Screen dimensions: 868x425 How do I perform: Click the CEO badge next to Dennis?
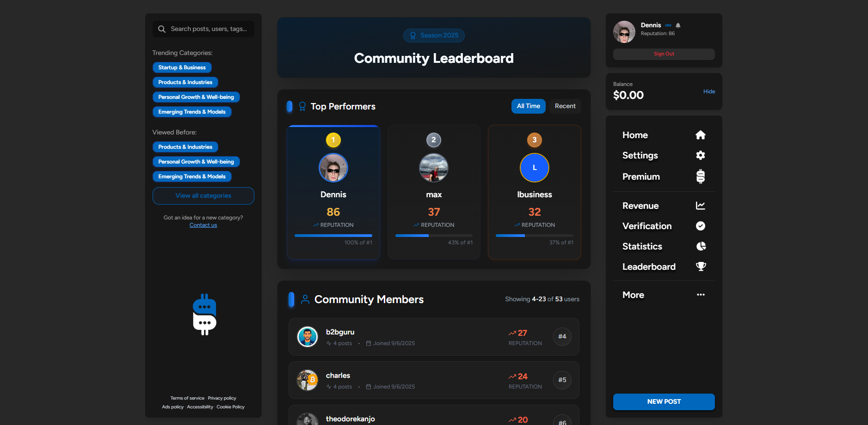(x=668, y=25)
